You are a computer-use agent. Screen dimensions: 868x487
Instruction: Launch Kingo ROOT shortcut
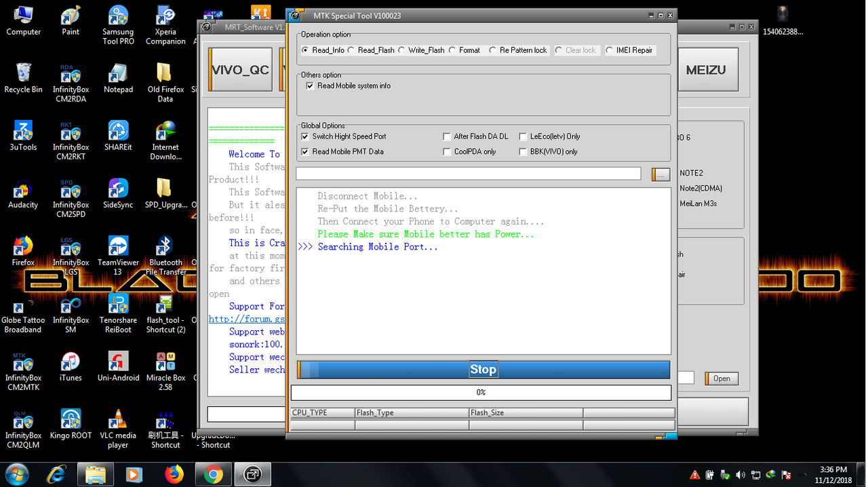pyautogui.click(x=71, y=424)
